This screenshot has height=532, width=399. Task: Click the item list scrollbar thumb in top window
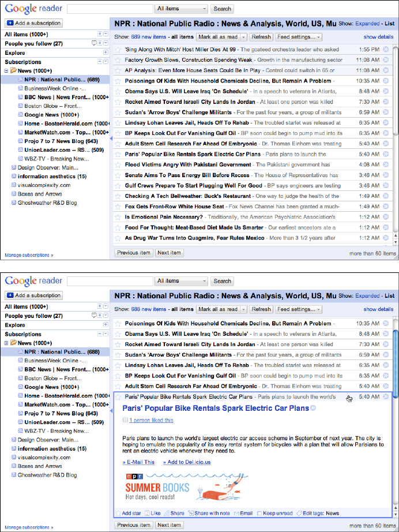[x=396, y=91]
